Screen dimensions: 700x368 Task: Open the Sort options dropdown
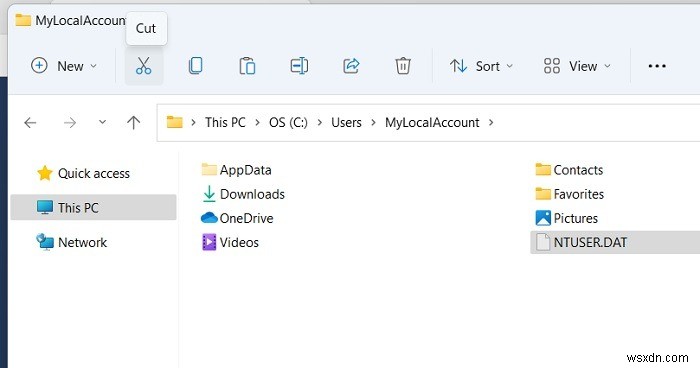481,66
